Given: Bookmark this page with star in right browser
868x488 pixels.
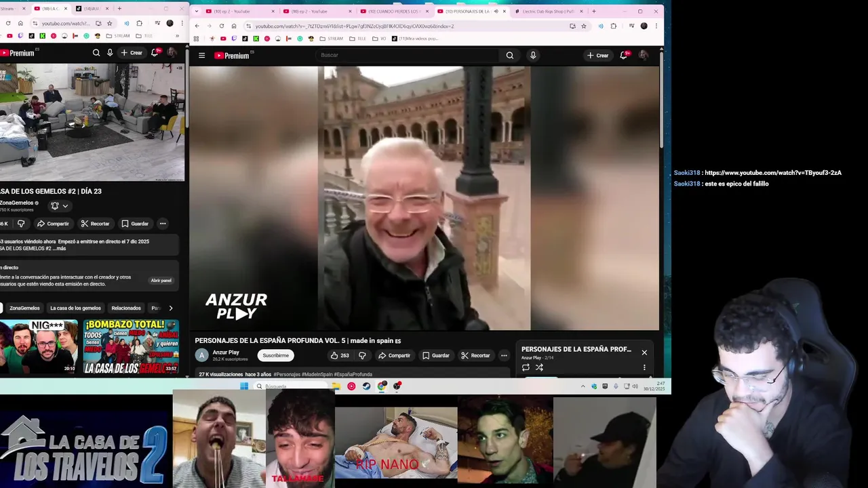Looking at the screenshot, I should [x=583, y=26].
